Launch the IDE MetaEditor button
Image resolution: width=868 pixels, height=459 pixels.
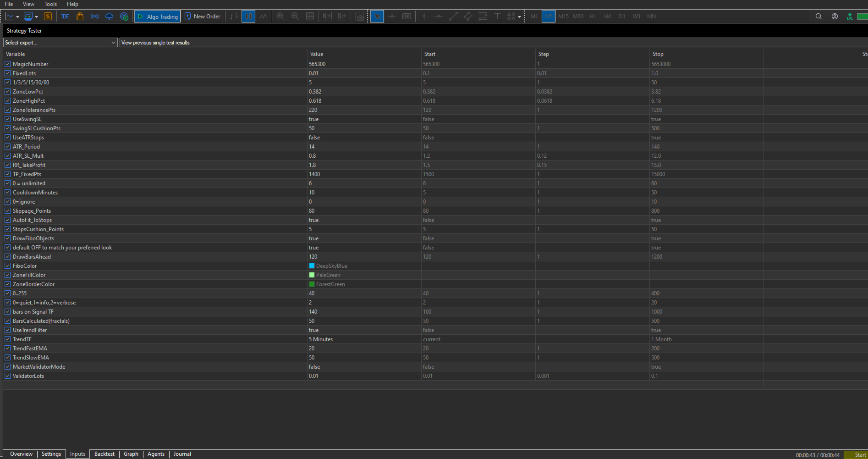point(65,17)
